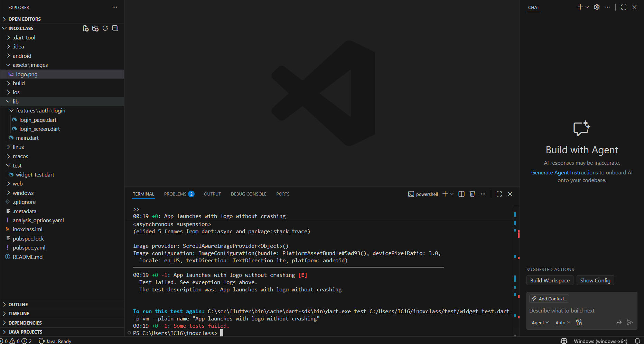
Task: Click the chat input field
Action: point(582,311)
